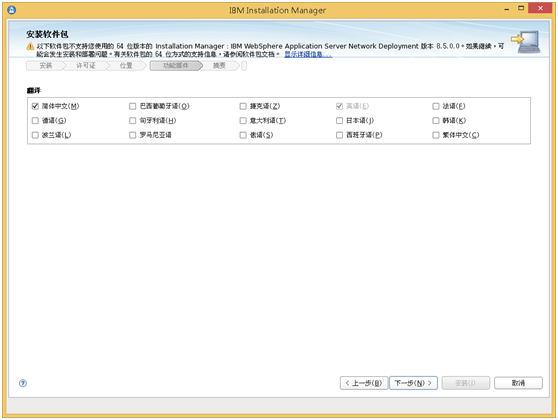Screen dimensions: 558x420
Task: Cancel installation with 取消 button
Action: (518, 383)
